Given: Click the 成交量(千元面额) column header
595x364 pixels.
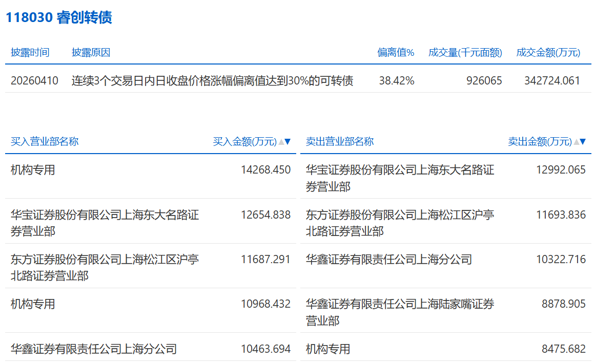Looking at the screenshot, I should click(x=465, y=52).
